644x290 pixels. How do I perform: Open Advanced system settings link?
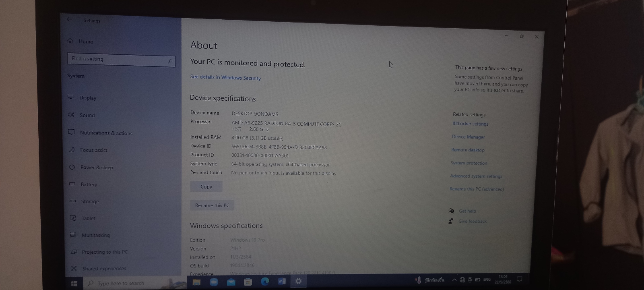[x=476, y=176]
